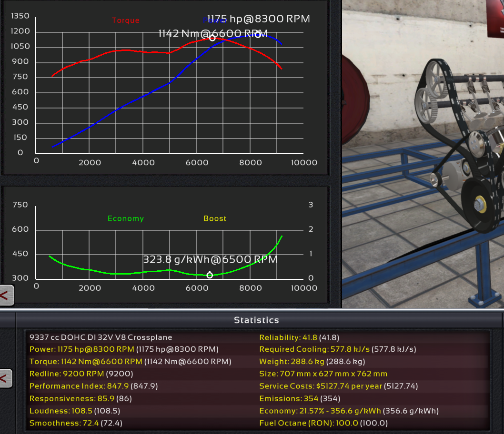
Task: Click the red Torque legend label
Action: point(126,20)
